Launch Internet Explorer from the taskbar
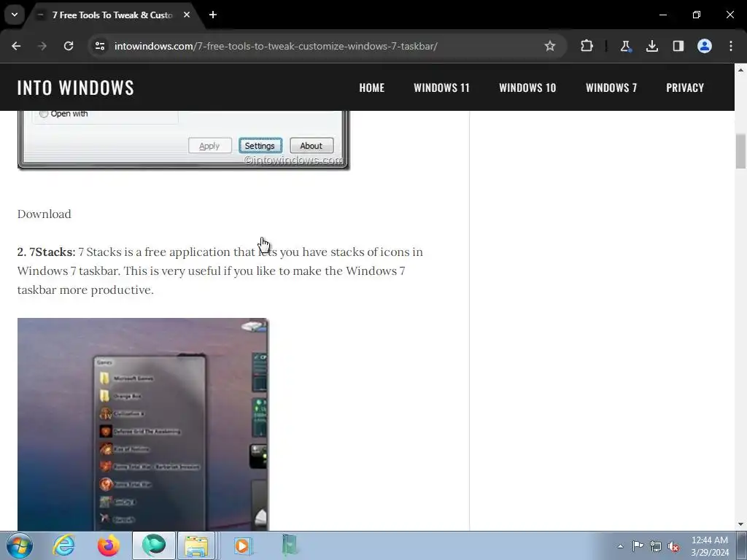Screen dimensions: 747x560 click(64, 545)
